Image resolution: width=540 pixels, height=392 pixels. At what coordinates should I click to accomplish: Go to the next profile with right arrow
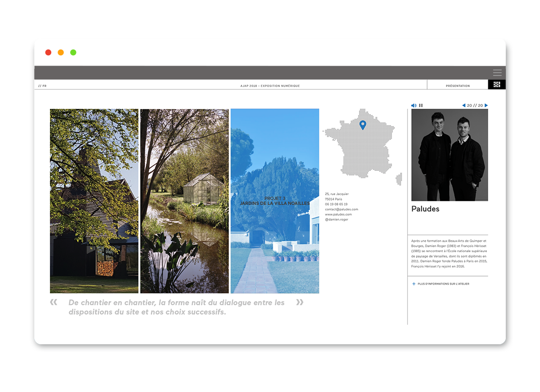tap(486, 106)
